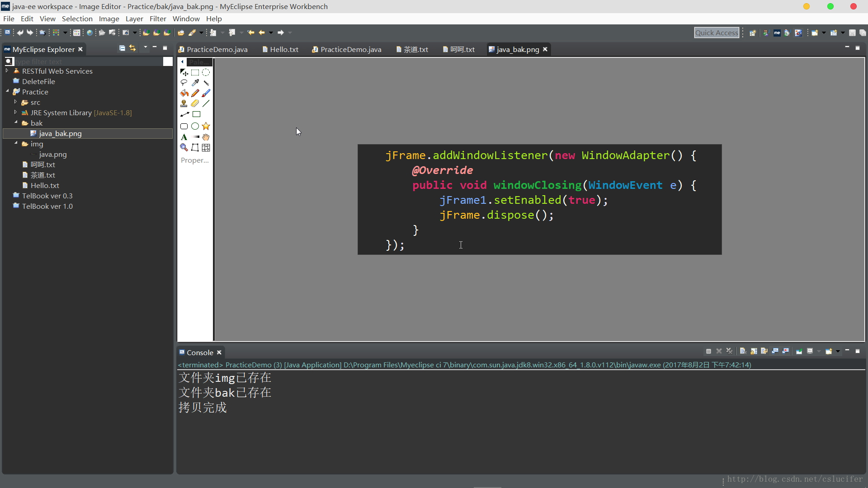Screen dimensions: 868x488
Task: Select the zoom tool in toolbar
Action: [184, 148]
